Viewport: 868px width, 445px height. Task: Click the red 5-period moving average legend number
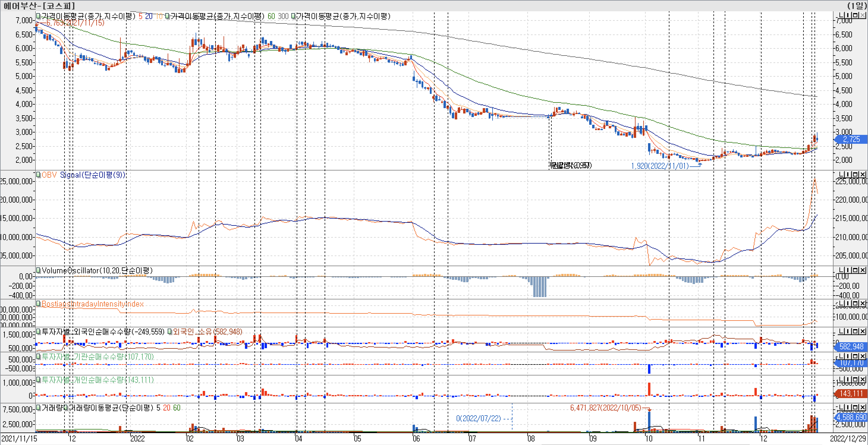140,16
